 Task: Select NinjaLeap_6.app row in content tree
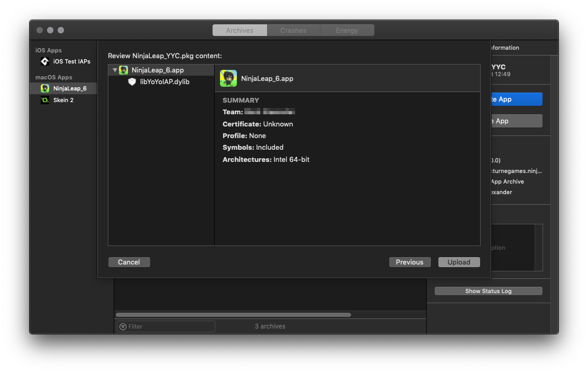click(x=161, y=70)
